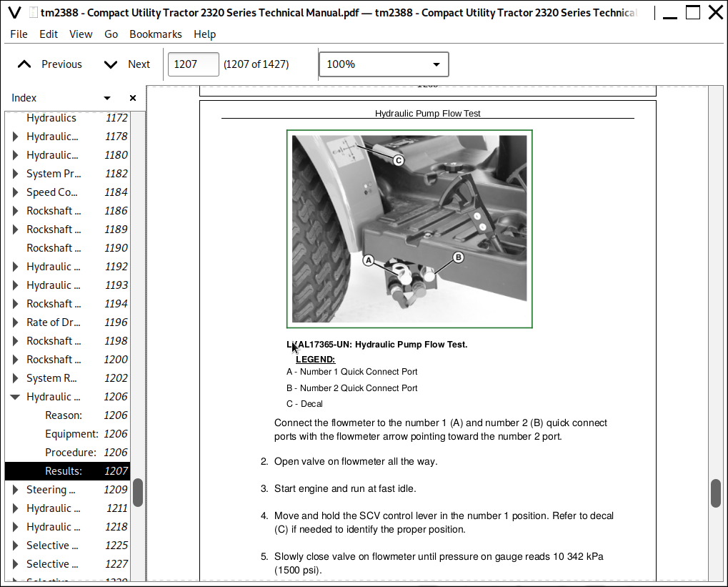Expand the Rockshaft entry on page 1189
The image size is (728, 587).
tap(15, 230)
